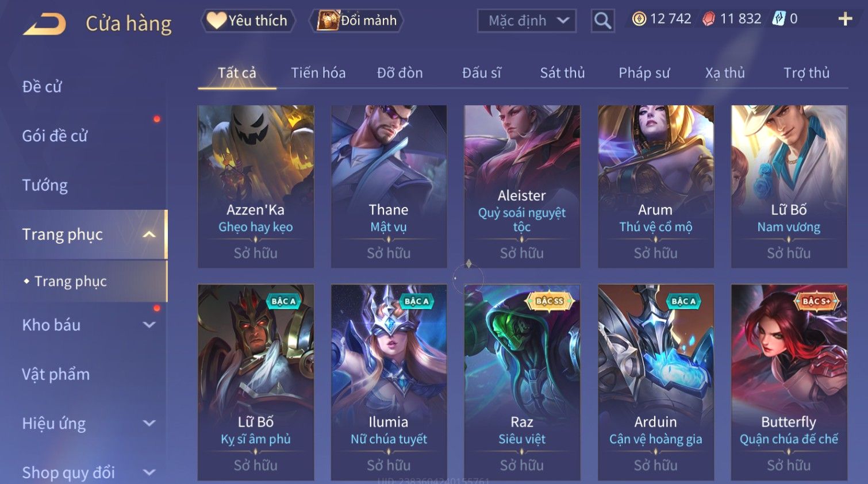Select the Pháp sư tab
The width and height of the screenshot is (868, 484).
click(644, 73)
